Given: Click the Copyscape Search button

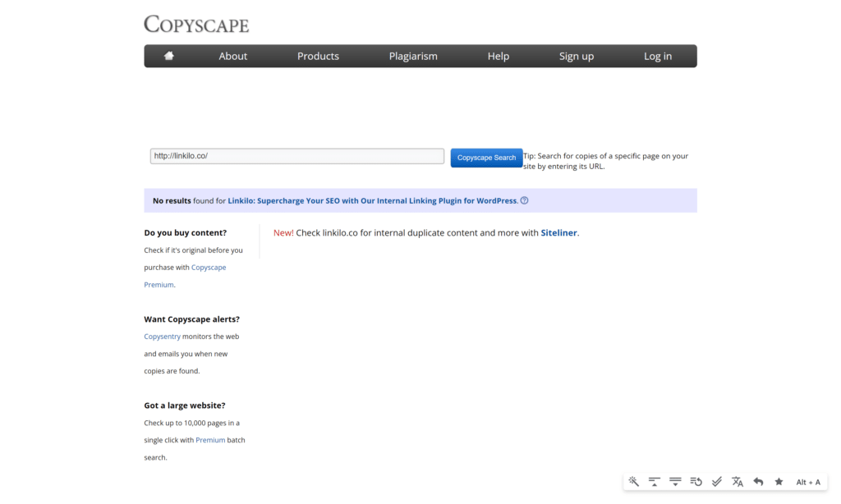Looking at the screenshot, I should point(486,158).
